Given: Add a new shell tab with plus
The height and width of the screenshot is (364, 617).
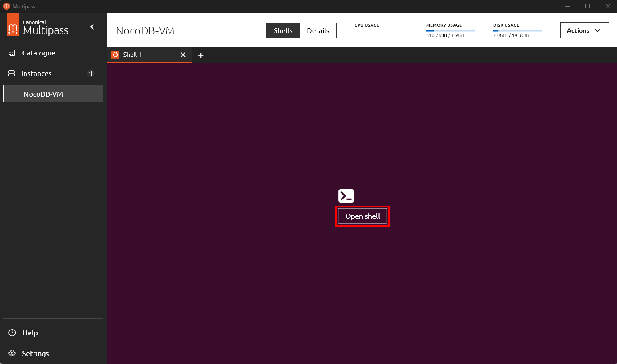Looking at the screenshot, I should pos(201,55).
